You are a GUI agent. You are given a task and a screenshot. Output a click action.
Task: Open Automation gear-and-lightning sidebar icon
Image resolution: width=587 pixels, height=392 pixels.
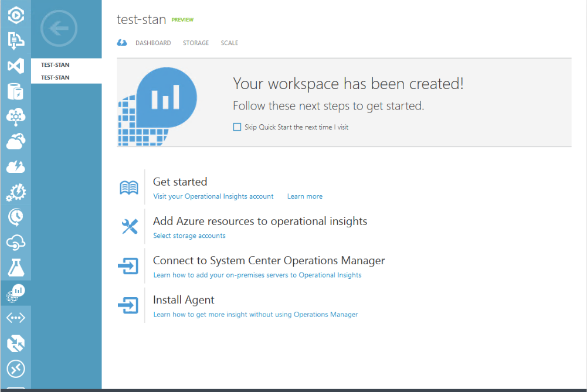(15, 192)
